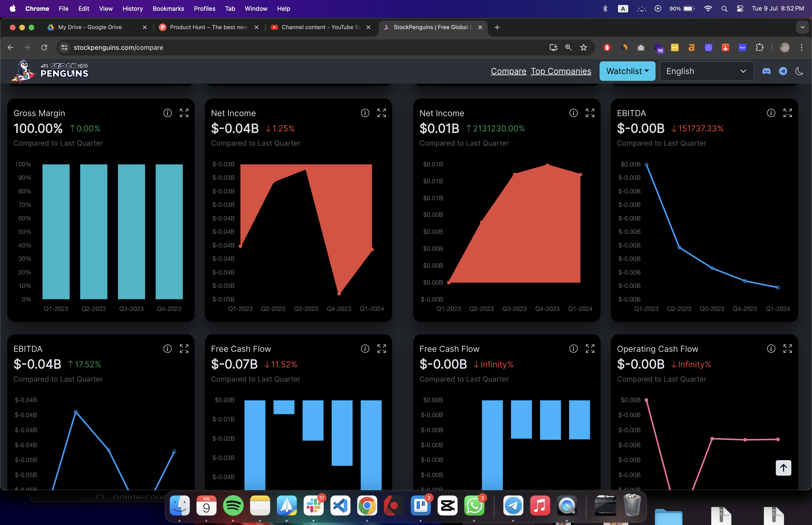This screenshot has height=525, width=812.
Task: Open info icon on Free Cash Flow $-0.07B card
Action: [x=365, y=349]
